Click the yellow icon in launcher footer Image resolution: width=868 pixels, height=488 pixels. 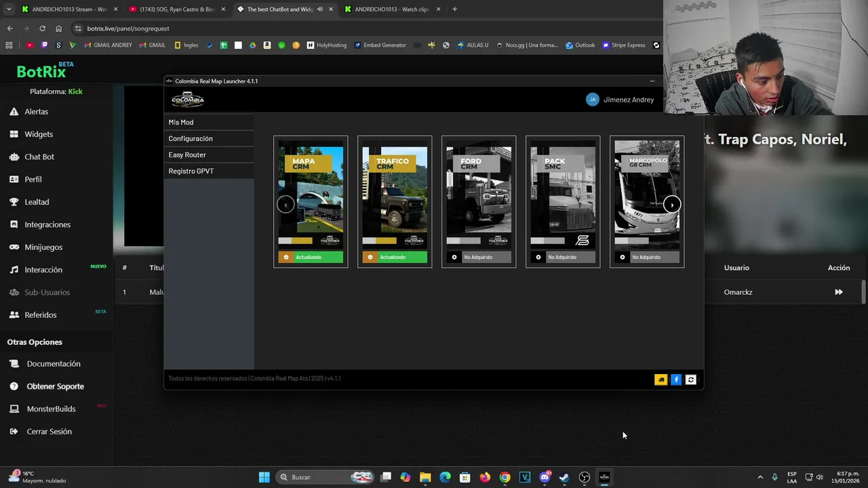click(661, 380)
